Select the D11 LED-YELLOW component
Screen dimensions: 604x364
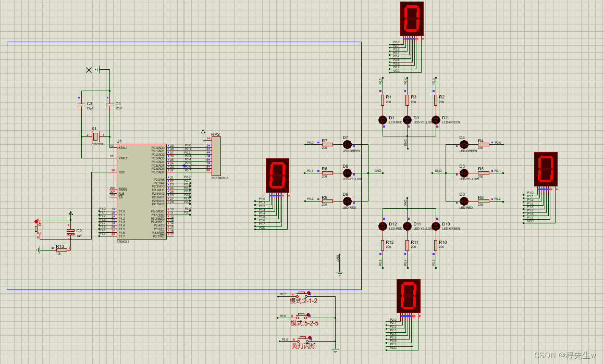click(x=407, y=226)
